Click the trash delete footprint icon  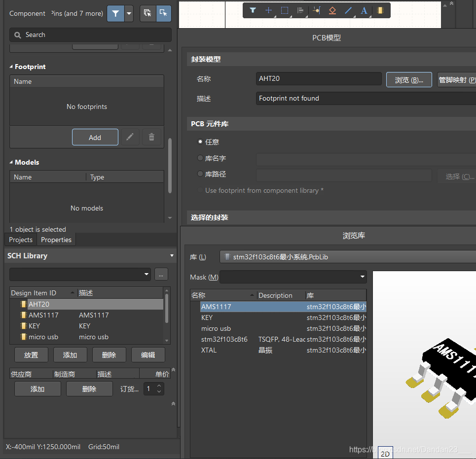coord(151,137)
